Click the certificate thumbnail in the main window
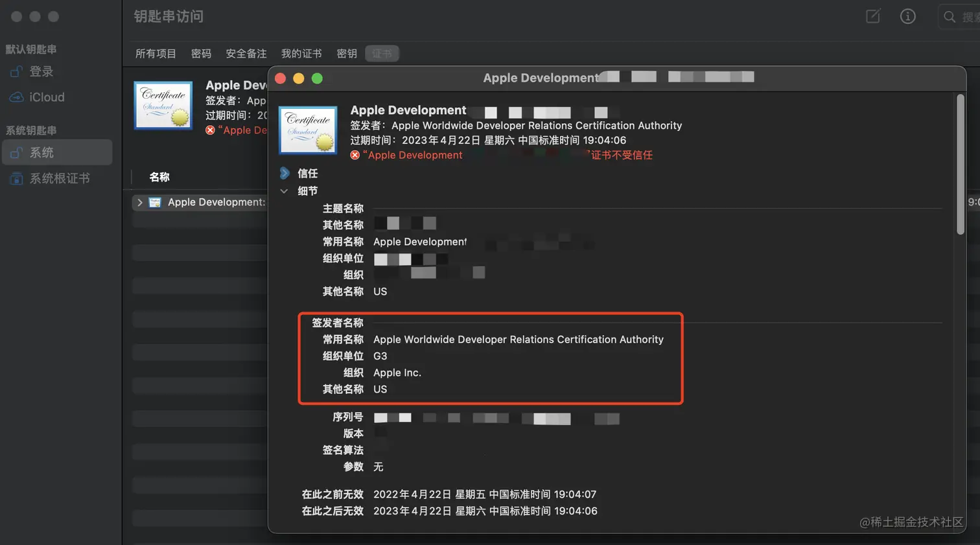This screenshot has width=980, height=545. pos(163,106)
